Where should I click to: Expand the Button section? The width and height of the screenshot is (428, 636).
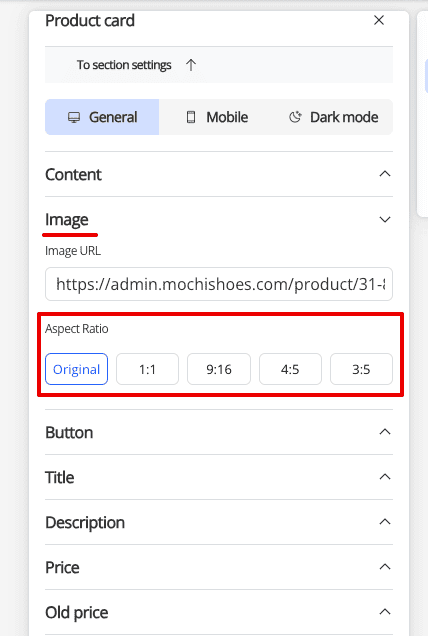[219, 432]
